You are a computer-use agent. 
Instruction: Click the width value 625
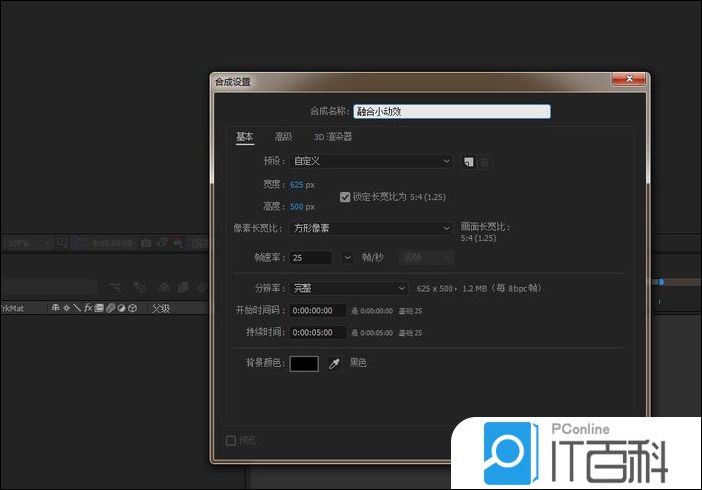pyautogui.click(x=296, y=185)
